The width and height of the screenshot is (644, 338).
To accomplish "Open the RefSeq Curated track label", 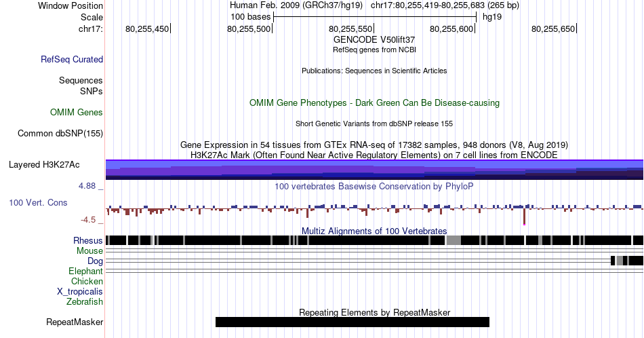I will tap(72, 59).
